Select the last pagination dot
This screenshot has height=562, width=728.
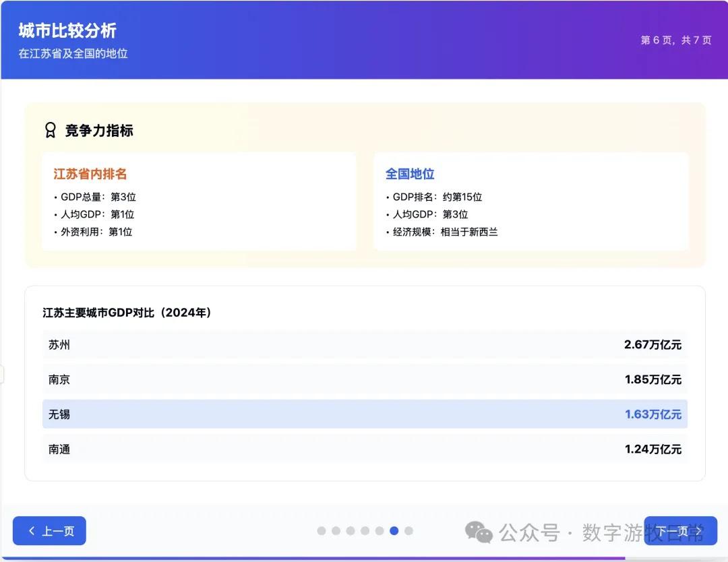409,531
